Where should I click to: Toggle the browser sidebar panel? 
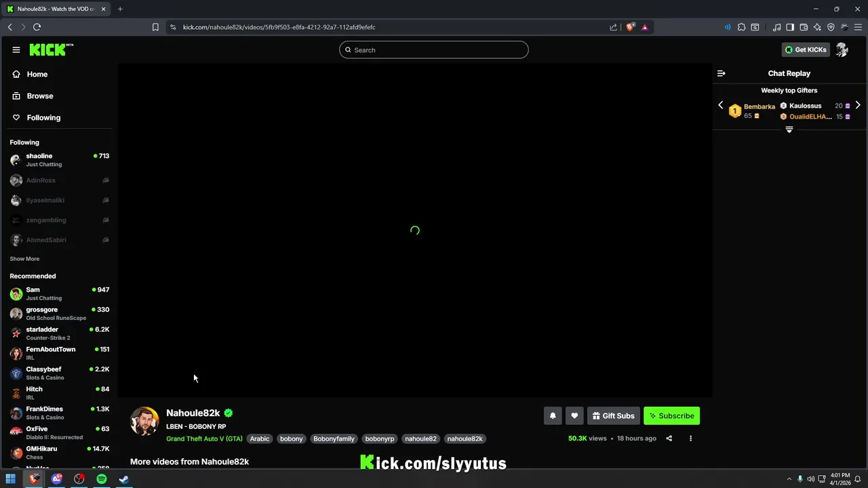(x=790, y=27)
